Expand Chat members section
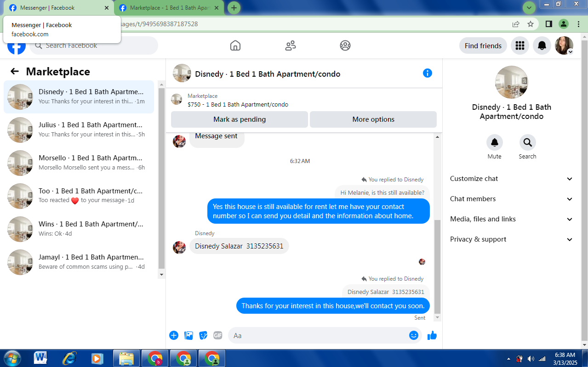The height and width of the screenshot is (367, 588). (512, 199)
